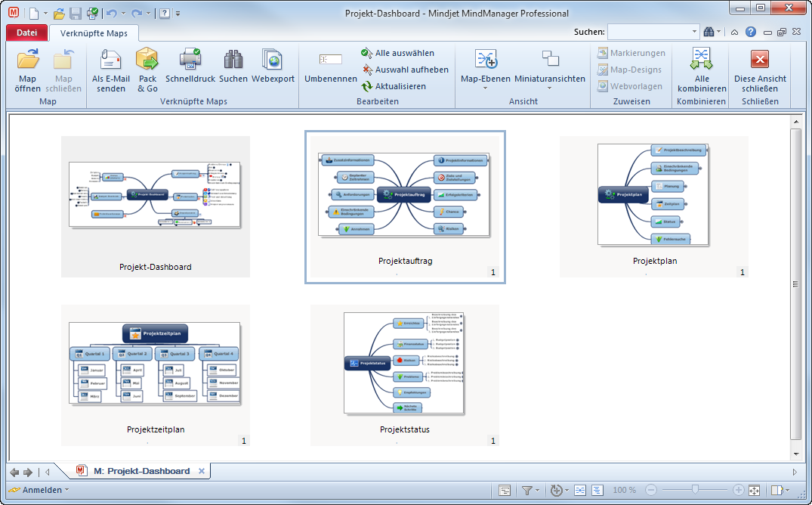Customize quick access toolbar dropdown
The image size is (812, 505).
pos(178,14)
